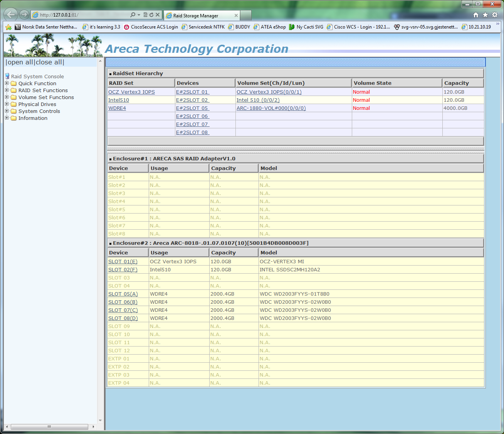
Task: Stop loading with the address bar X icon
Action: coord(158,15)
